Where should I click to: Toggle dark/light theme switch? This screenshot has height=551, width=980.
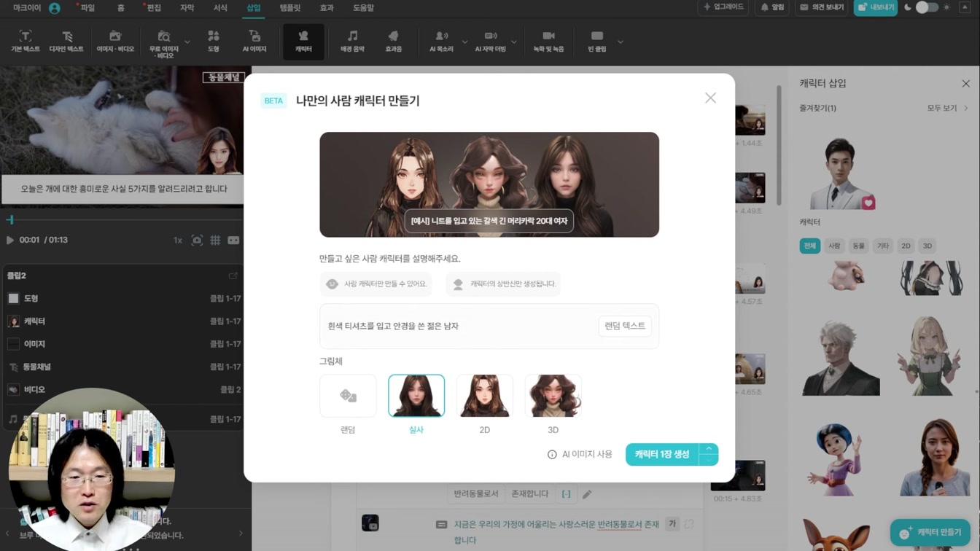point(927,7)
